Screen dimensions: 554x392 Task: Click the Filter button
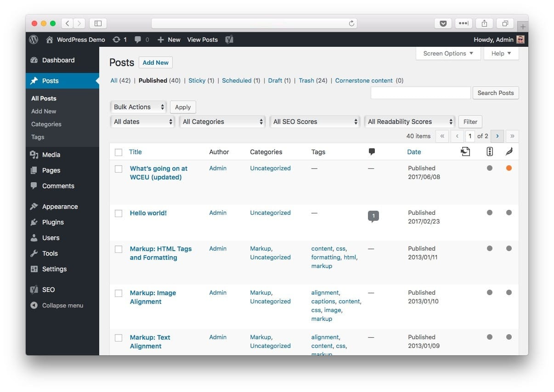pos(470,122)
